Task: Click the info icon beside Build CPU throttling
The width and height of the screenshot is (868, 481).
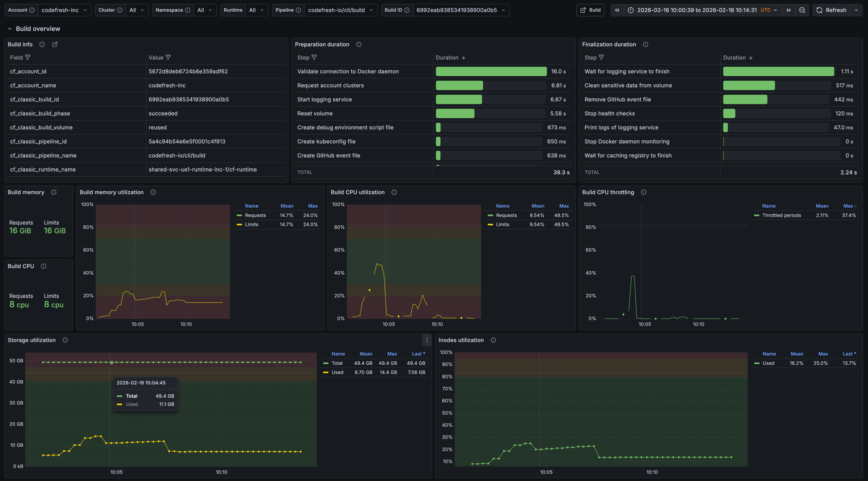Action: coord(643,192)
